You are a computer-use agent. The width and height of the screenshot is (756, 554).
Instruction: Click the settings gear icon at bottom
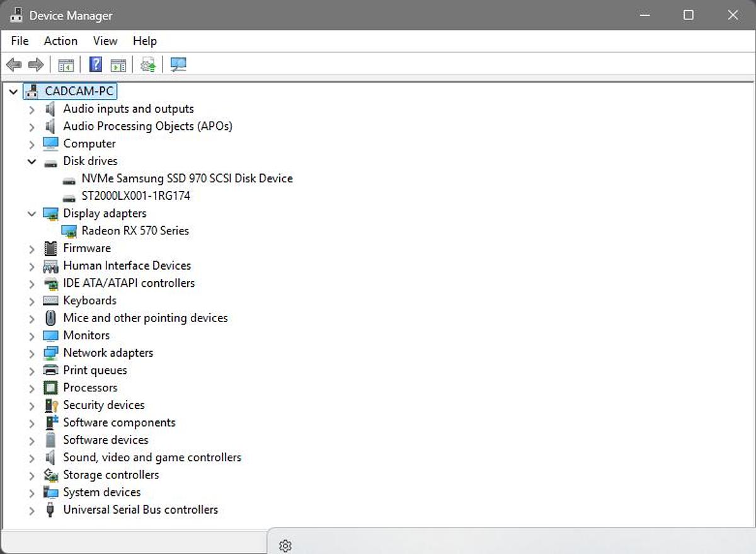(285, 545)
